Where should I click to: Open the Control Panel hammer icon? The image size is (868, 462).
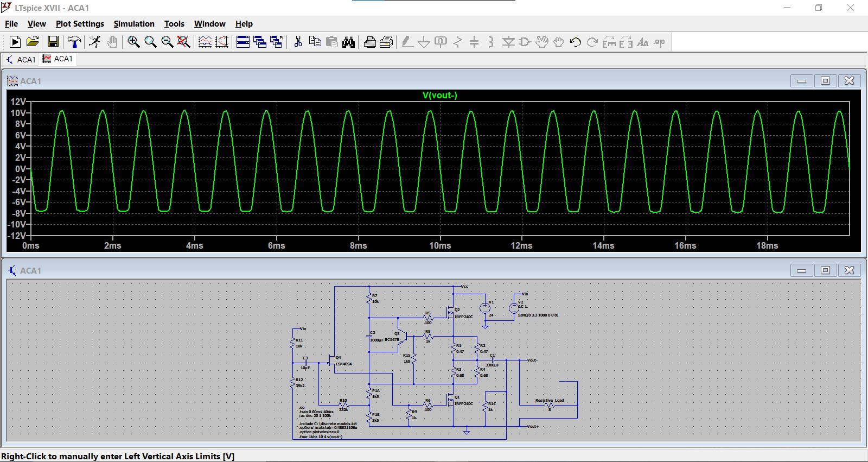click(x=74, y=42)
